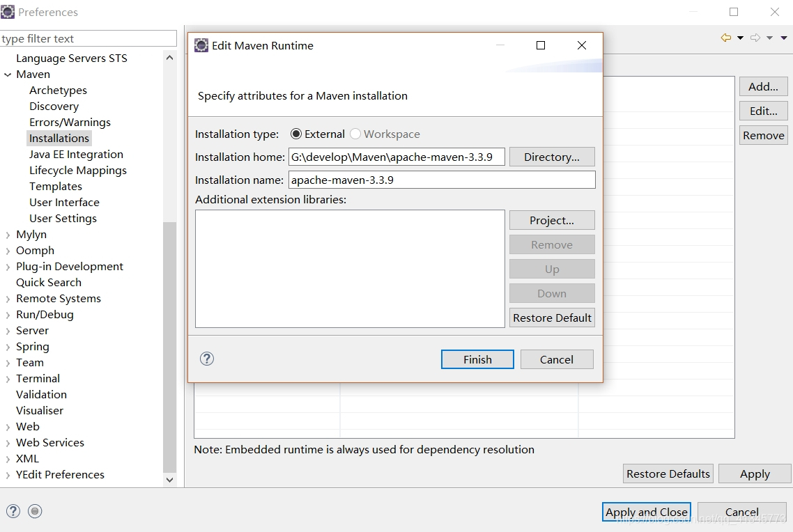Viewport: 793px width, 532px height.
Task: Expand the Mylyn tree node
Action: point(8,235)
